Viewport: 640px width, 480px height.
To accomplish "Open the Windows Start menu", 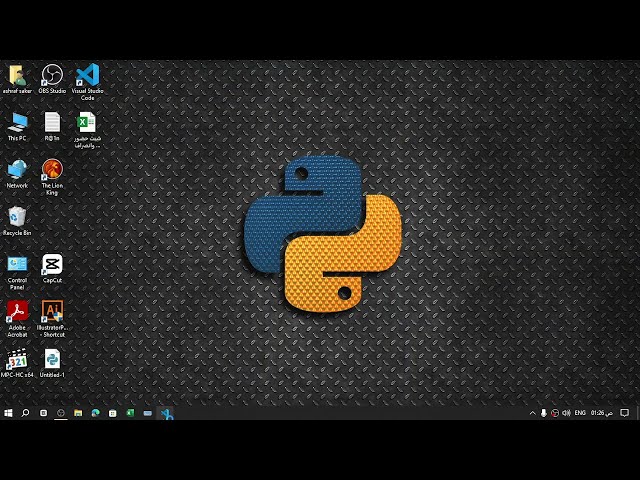I will (8, 413).
